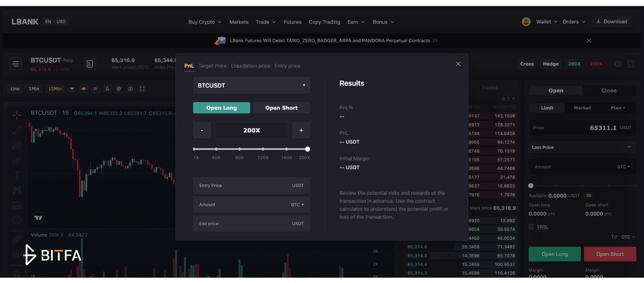
Task: Enable the TP/SL checkbox
Action: [x=531, y=227]
